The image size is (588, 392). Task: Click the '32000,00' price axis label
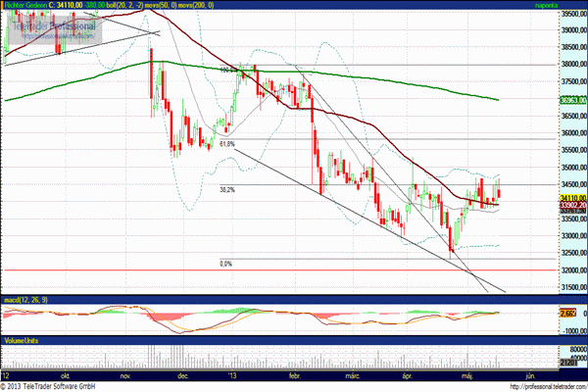(x=573, y=270)
